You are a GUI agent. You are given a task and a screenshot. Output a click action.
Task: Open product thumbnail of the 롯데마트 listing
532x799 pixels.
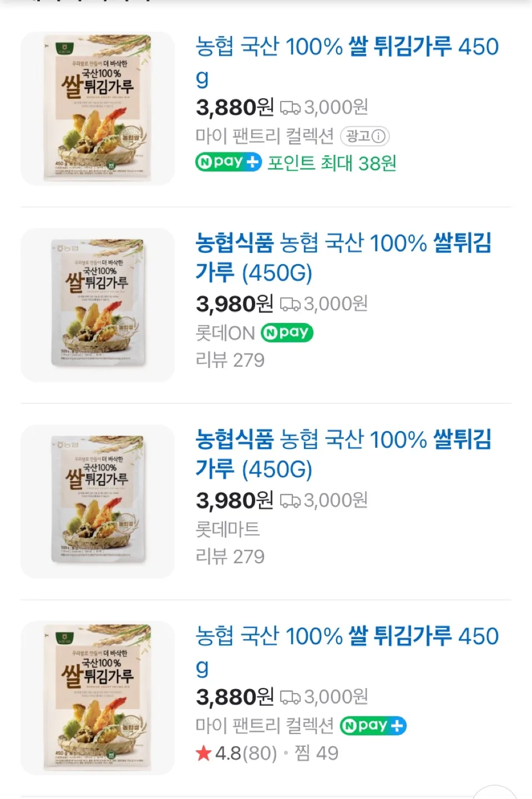click(98, 501)
